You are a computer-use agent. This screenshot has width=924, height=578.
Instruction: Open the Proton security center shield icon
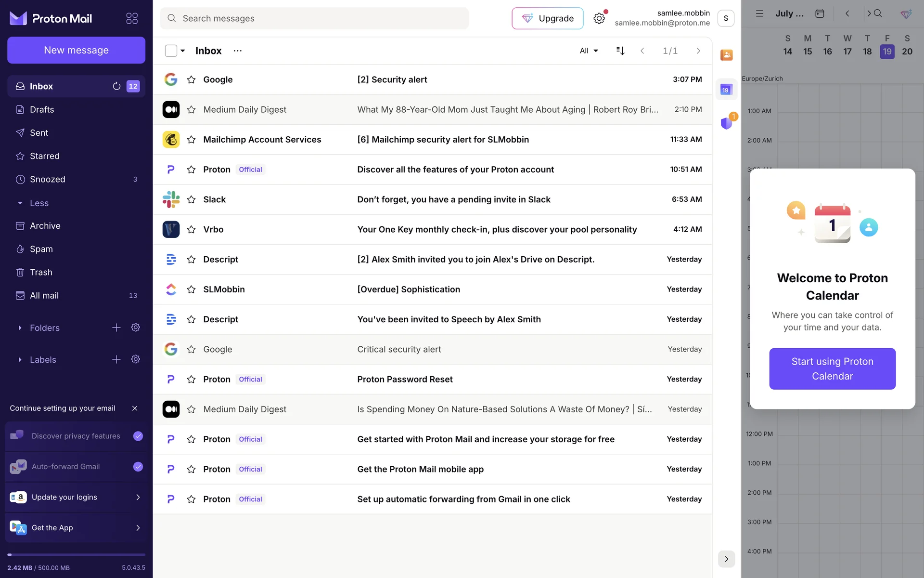(726, 123)
